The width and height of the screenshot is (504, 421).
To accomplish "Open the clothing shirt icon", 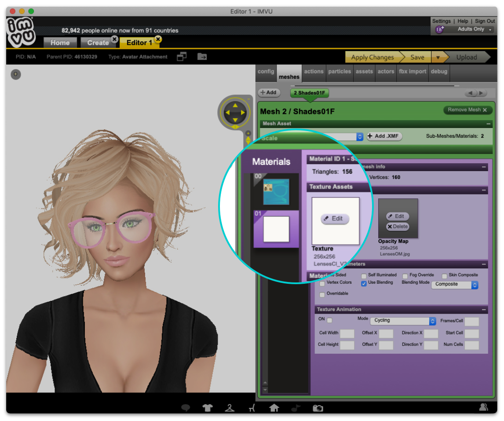I will (207, 408).
